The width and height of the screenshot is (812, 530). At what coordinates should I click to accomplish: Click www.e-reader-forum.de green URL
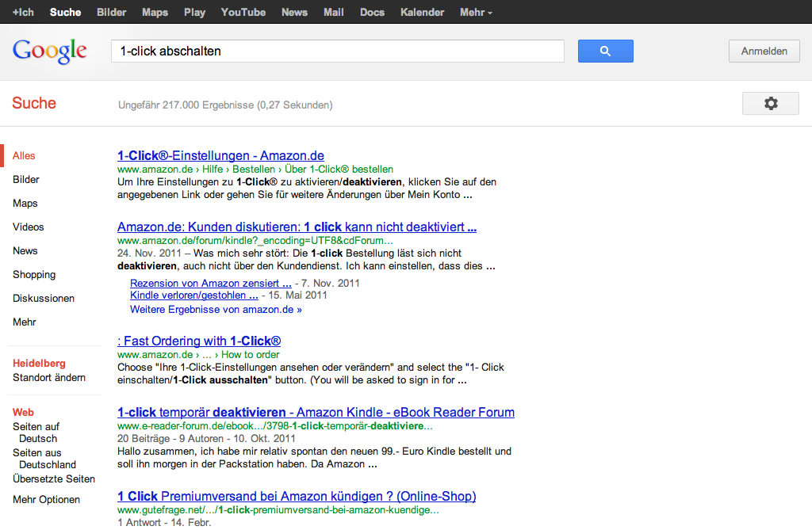(275, 426)
